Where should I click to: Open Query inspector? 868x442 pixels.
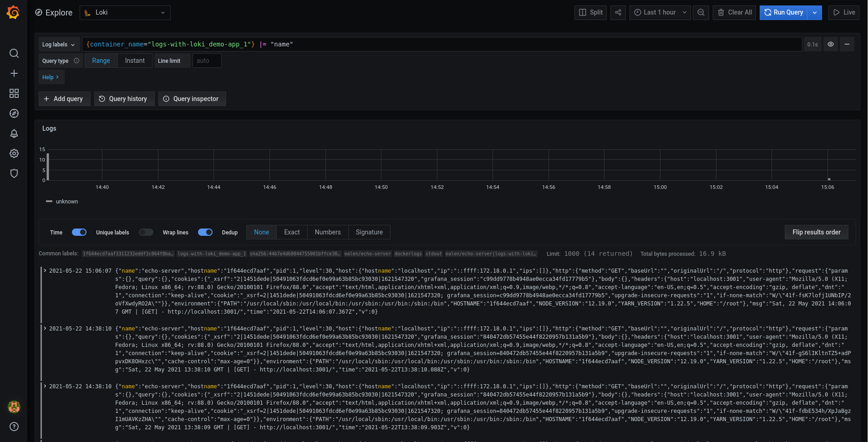tap(192, 99)
